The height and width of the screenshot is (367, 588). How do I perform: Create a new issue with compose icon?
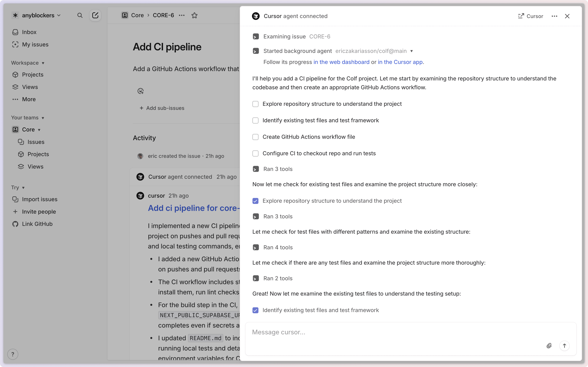(95, 15)
